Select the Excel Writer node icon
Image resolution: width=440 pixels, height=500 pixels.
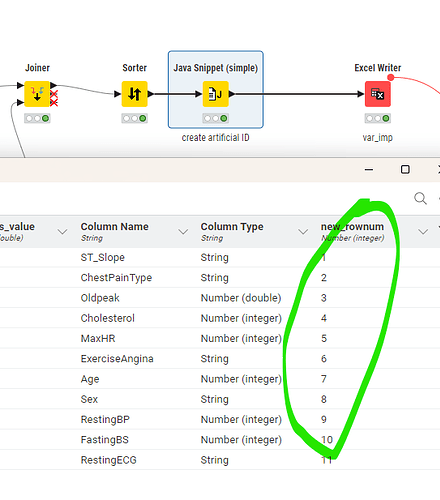[x=378, y=94]
